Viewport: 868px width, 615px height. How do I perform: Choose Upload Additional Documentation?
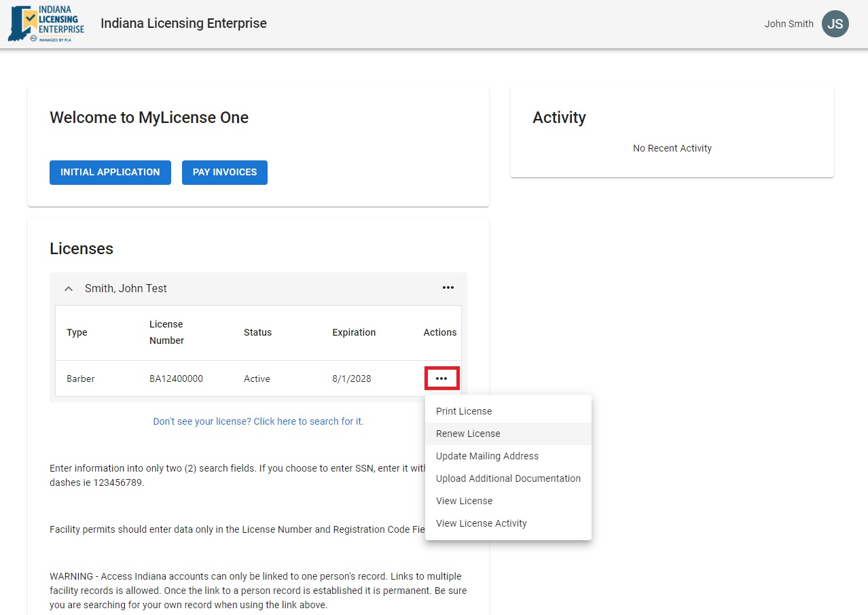coord(508,478)
